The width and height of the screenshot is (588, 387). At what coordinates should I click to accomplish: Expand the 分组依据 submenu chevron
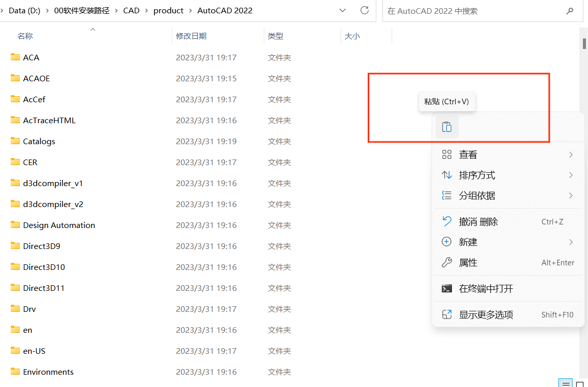[x=572, y=195]
